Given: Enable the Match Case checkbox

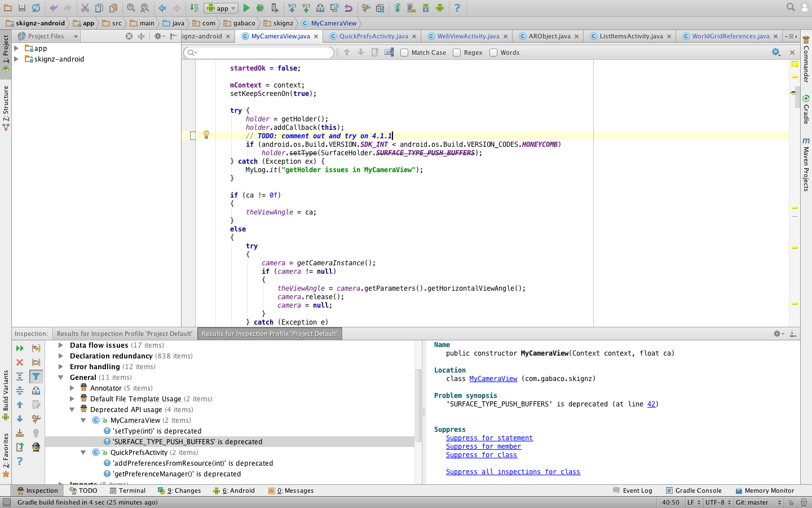Looking at the screenshot, I should coord(404,52).
